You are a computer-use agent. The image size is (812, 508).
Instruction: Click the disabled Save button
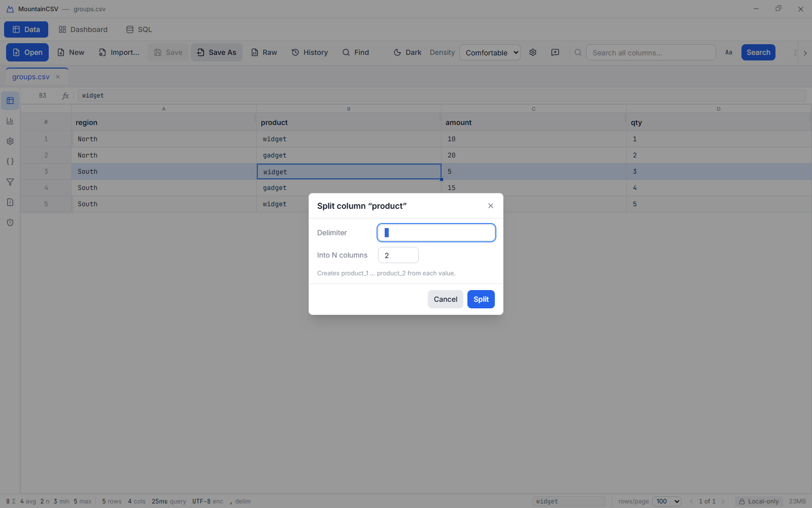pos(168,52)
